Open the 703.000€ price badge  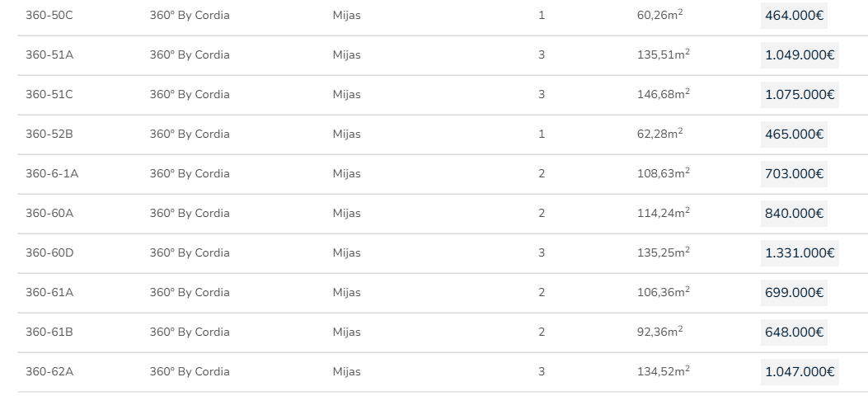click(x=794, y=174)
